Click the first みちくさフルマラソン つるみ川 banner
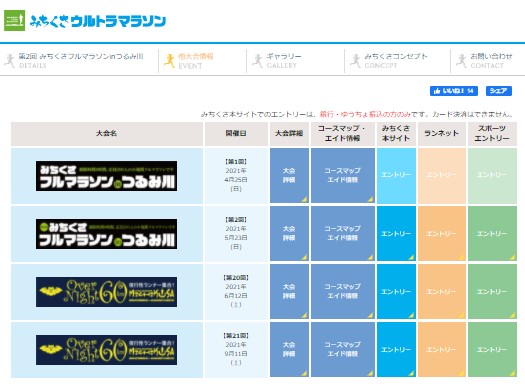This screenshot has width=525, height=388. click(106, 176)
